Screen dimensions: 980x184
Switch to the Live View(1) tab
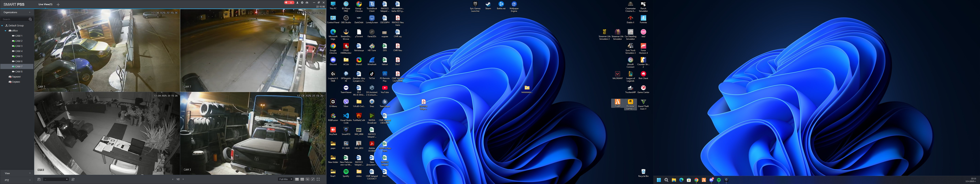[45, 5]
